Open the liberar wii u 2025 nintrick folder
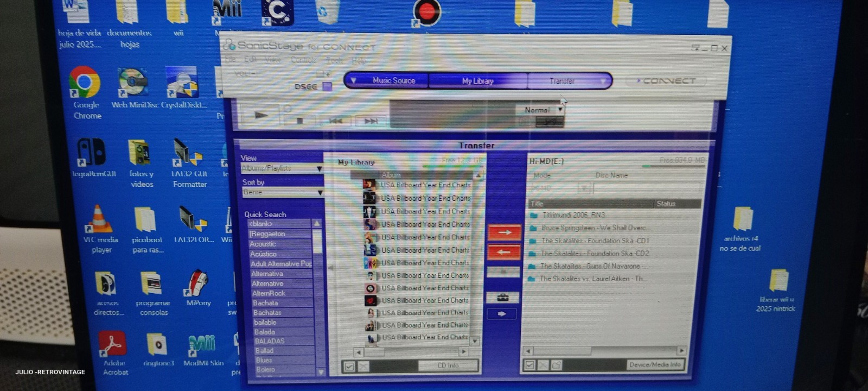The image size is (868, 391). click(776, 291)
